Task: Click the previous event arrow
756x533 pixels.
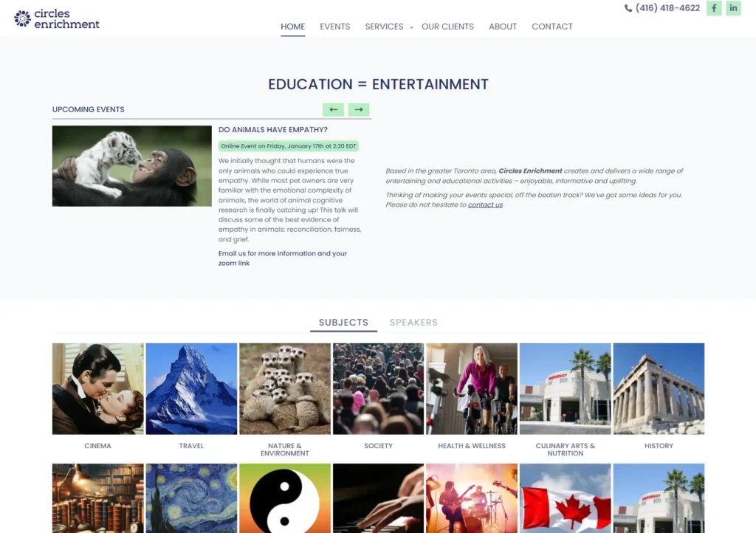Action: 333,109
